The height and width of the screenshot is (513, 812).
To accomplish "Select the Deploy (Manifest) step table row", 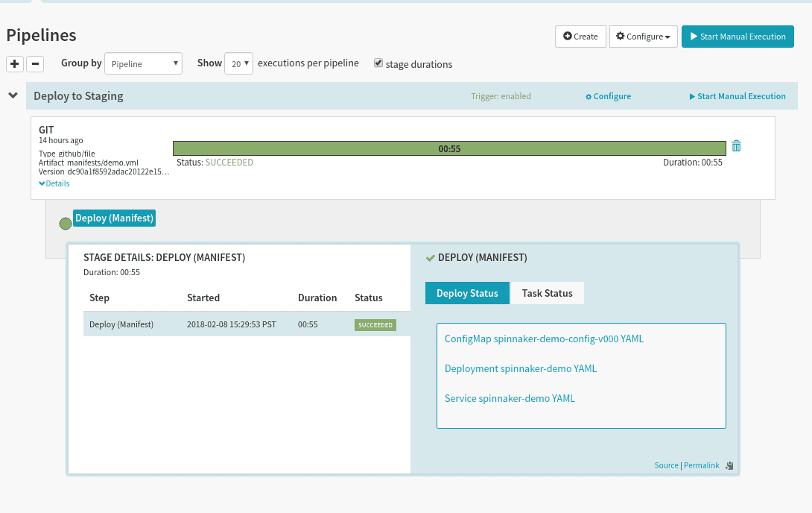I will tap(246, 325).
